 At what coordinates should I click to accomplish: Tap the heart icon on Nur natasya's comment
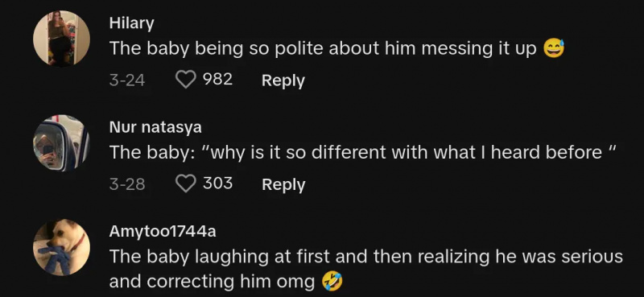(186, 184)
